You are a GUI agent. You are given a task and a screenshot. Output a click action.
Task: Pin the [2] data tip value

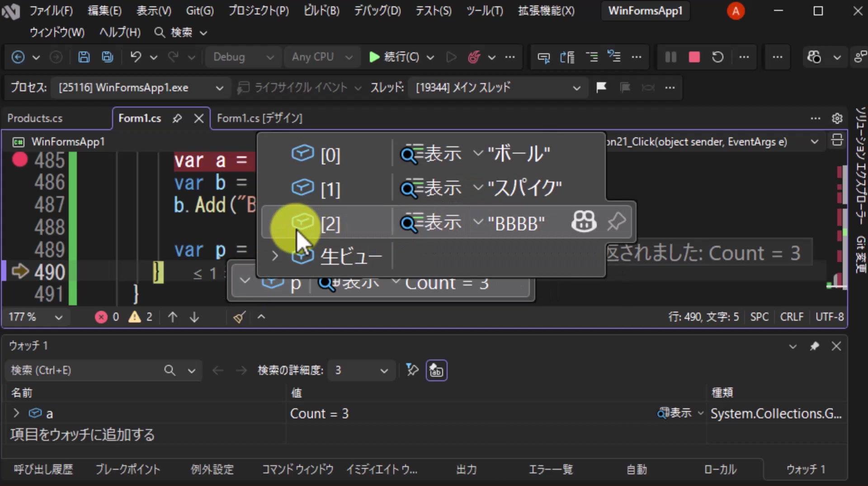tap(616, 222)
